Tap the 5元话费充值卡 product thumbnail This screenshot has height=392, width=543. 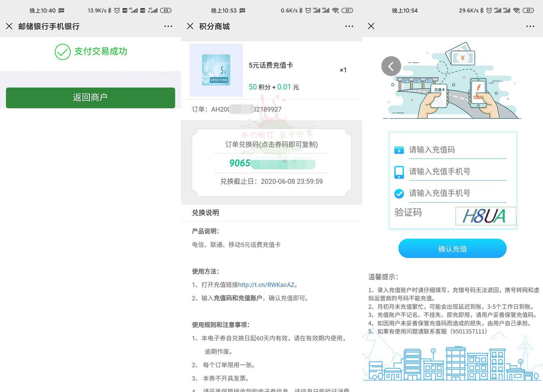[216, 70]
